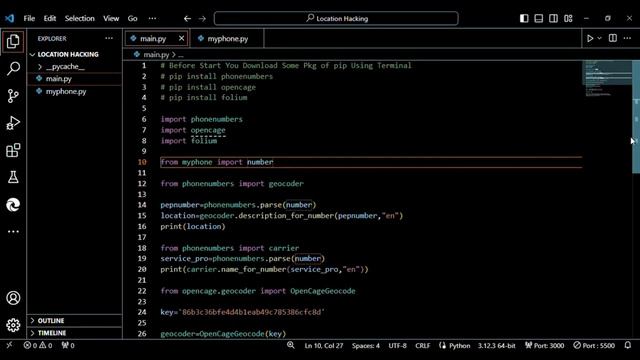Click line number 14 in the gutter
This screenshot has width=640, height=360.
pos(142,205)
